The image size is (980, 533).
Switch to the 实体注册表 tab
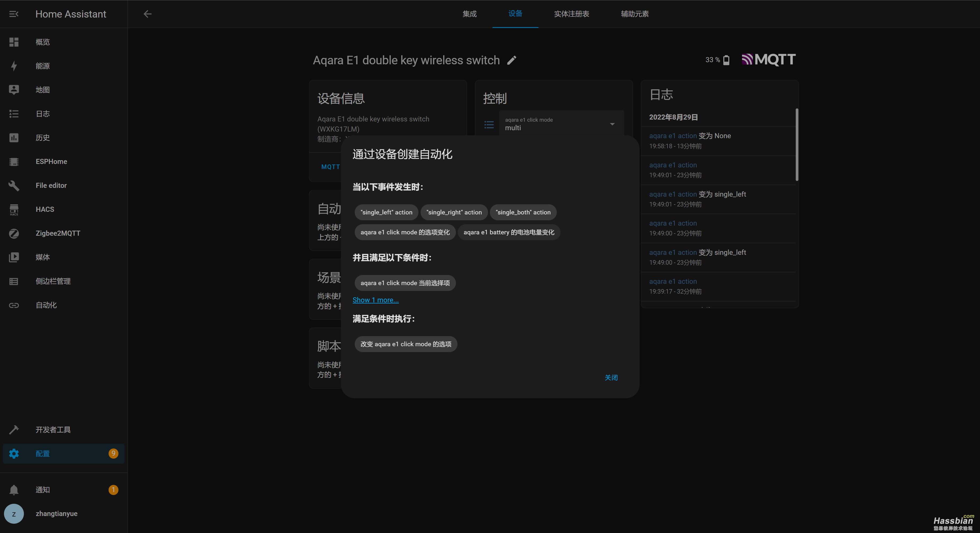pos(571,14)
